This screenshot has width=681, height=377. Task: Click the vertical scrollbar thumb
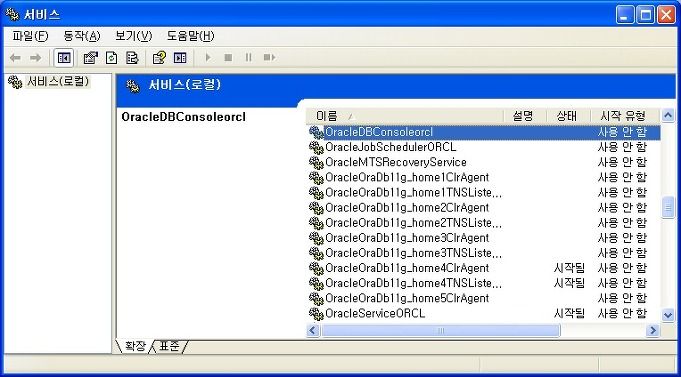(668, 208)
